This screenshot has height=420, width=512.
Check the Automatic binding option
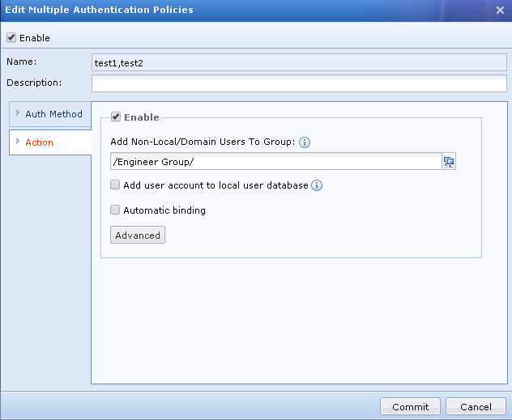click(x=115, y=210)
